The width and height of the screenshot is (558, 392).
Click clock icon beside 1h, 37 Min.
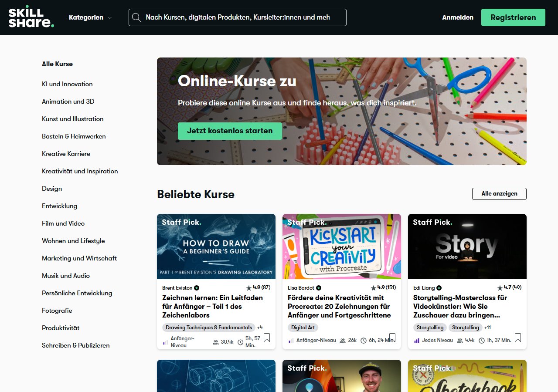point(481,340)
